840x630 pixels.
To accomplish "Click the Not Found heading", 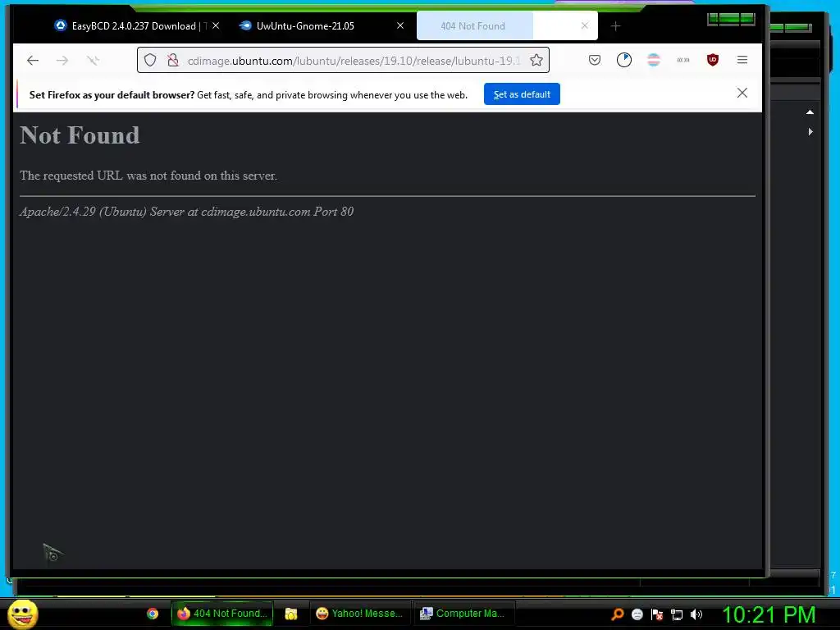I will [80, 135].
